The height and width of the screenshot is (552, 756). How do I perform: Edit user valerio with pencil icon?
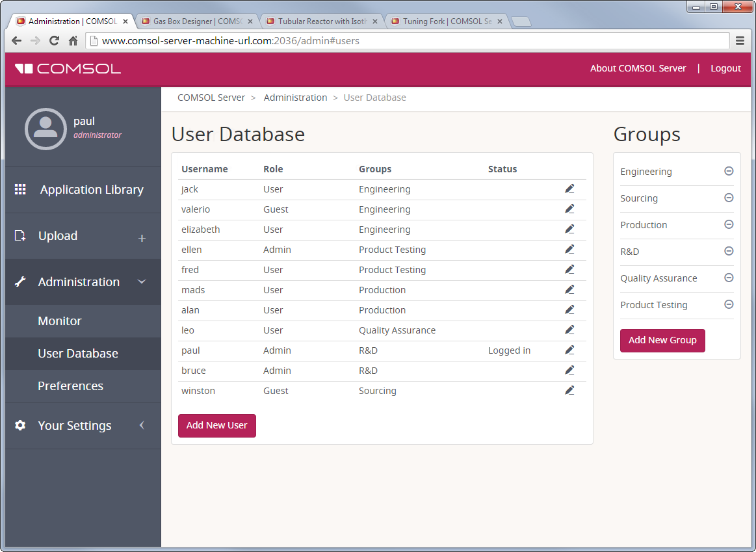click(569, 209)
